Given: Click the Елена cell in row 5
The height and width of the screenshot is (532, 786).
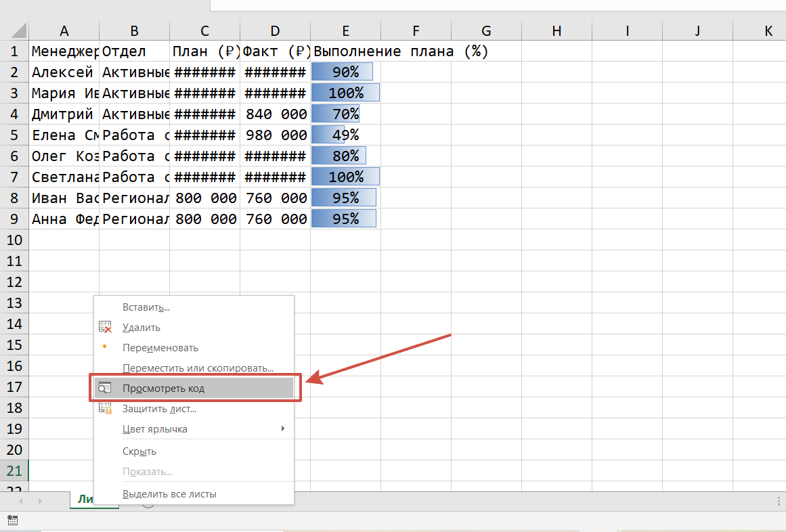Looking at the screenshot, I should pos(64,135).
